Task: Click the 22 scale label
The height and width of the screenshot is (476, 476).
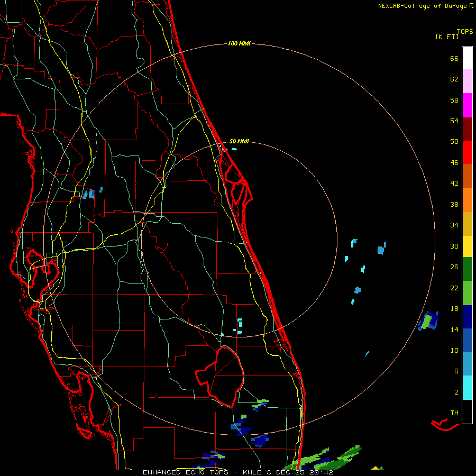Action: (454, 288)
